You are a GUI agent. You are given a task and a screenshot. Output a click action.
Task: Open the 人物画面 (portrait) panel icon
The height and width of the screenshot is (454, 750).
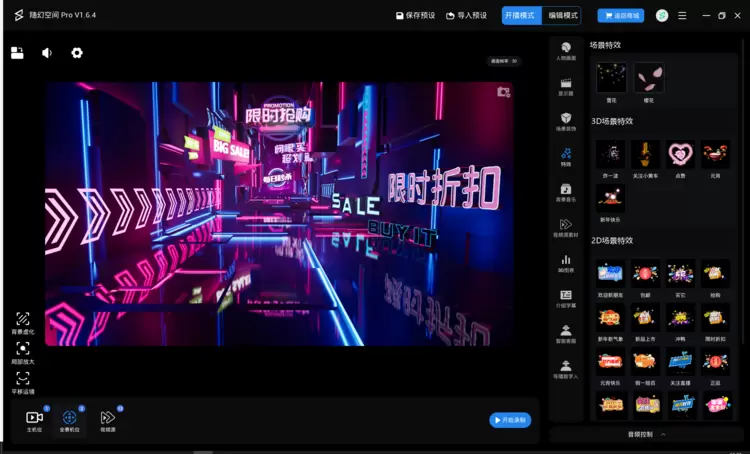tap(566, 50)
